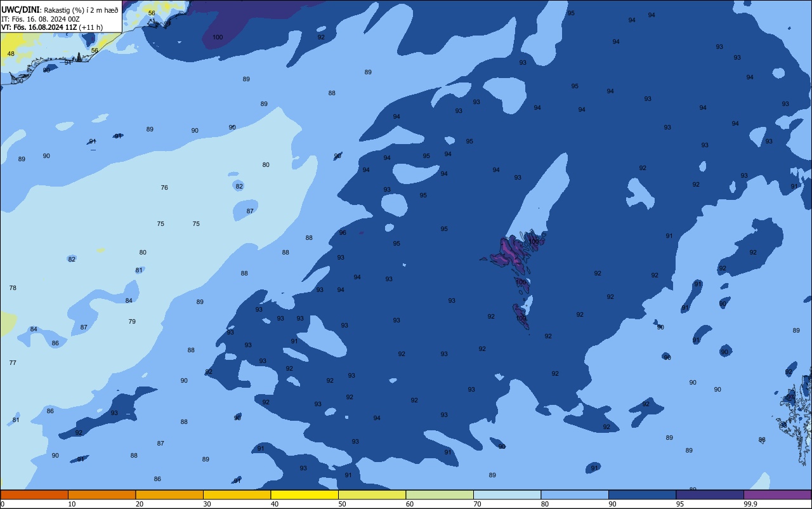The image size is (812, 509).
Task: Select the map value '76'
Action: [164, 188]
